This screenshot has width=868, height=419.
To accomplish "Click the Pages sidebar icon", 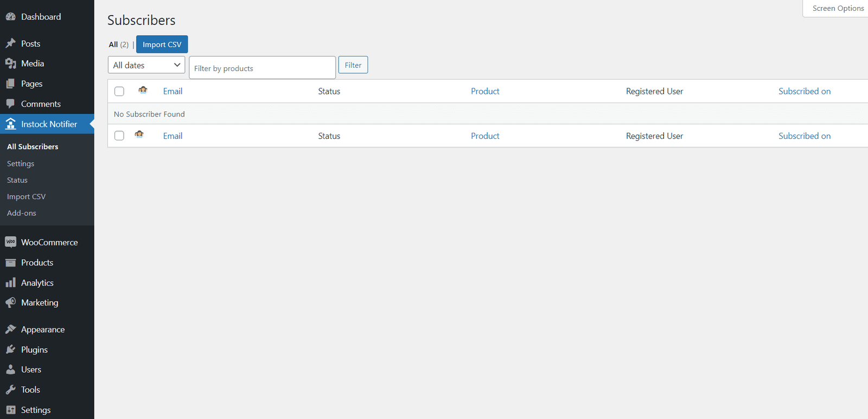I will (x=10, y=83).
